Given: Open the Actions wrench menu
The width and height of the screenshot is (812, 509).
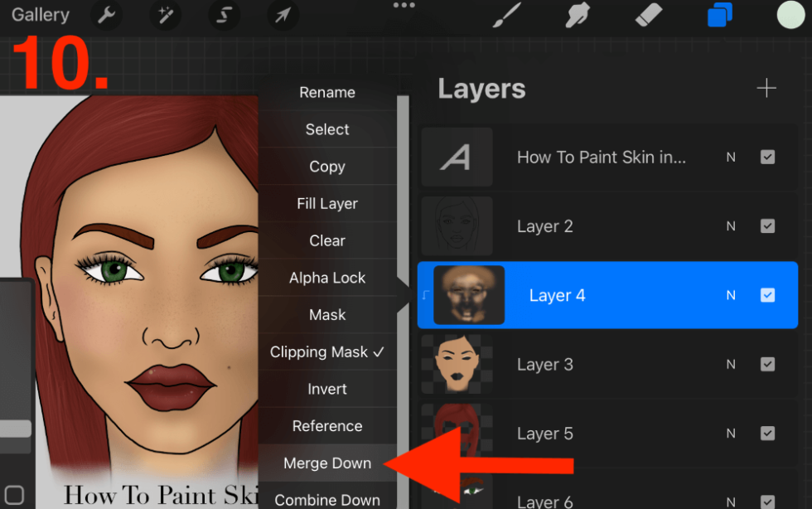Looking at the screenshot, I should coord(106,15).
